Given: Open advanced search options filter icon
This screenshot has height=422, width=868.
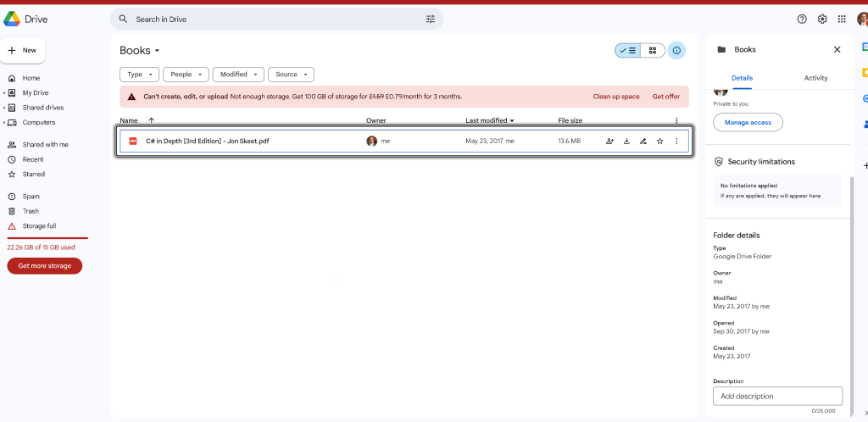Looking at the screenshot, I should click(x=431, y=19).
